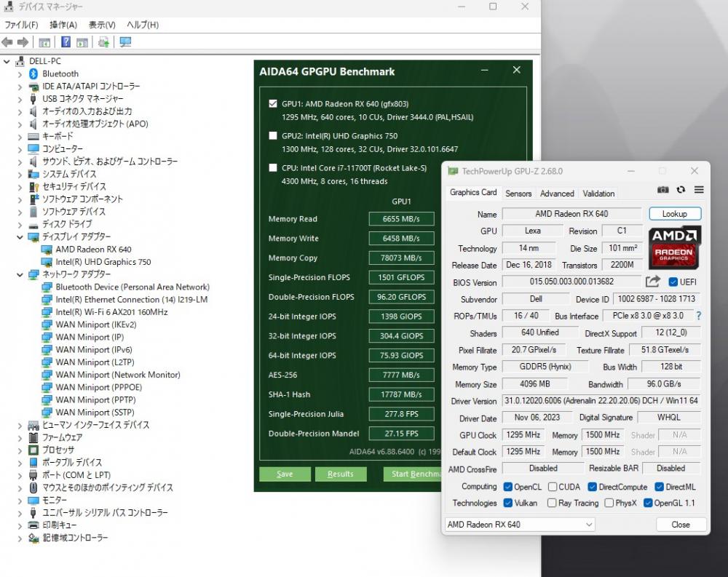Click the Help question-mark toolbar icon
Image resolution: width=728 pixels, height=577 pixels.
tap(66, 42)
